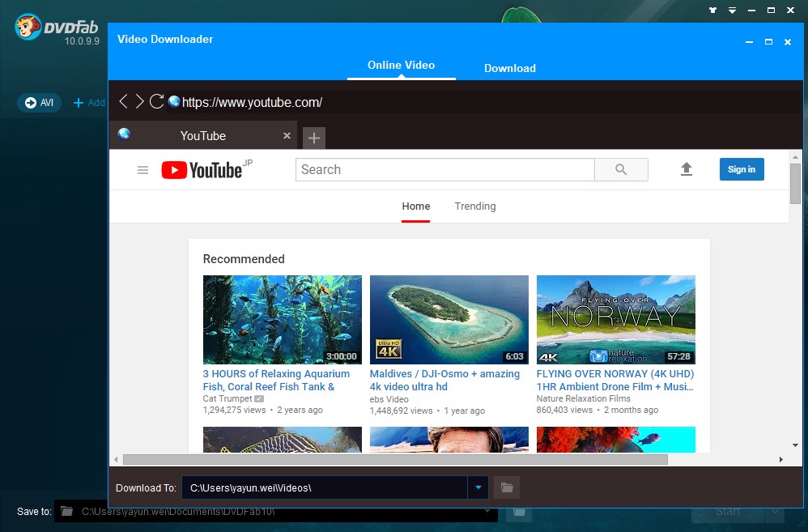Open the Maldives 4K video thumbnail
The height and width of the screenshot is (532, 808).
pos(449,320)
